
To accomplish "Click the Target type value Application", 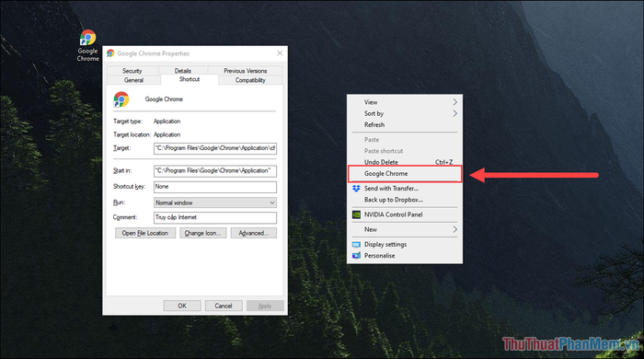I will (167, 122).
